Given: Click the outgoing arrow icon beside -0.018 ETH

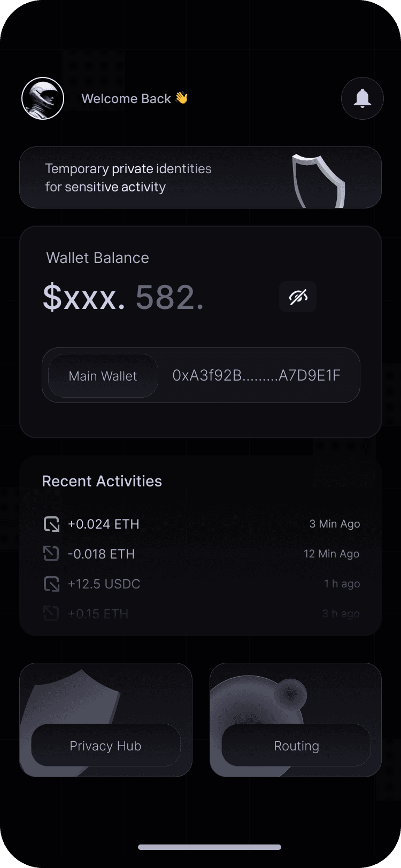Looking at the screenshot, I should pyautogui.click(x=51, y=554).
